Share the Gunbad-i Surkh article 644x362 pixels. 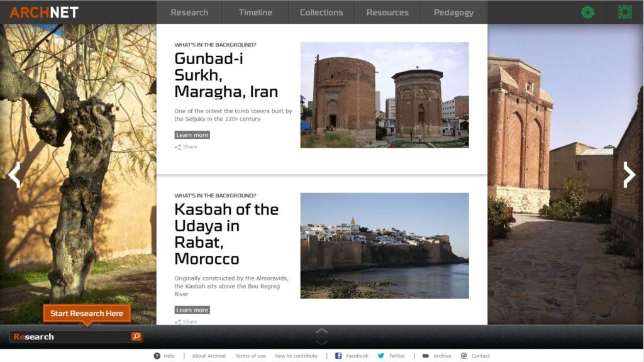(186, 147)
